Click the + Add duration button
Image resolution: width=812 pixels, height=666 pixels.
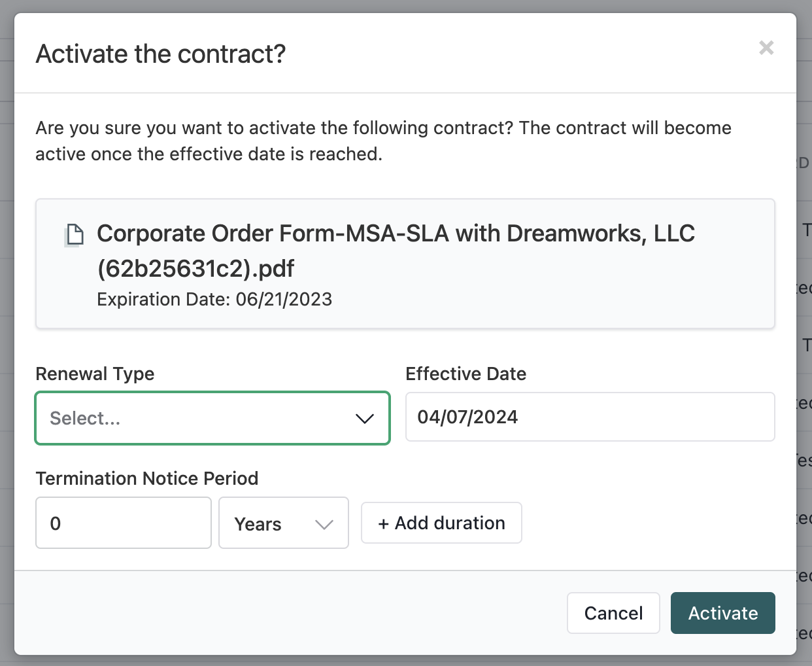441,523
